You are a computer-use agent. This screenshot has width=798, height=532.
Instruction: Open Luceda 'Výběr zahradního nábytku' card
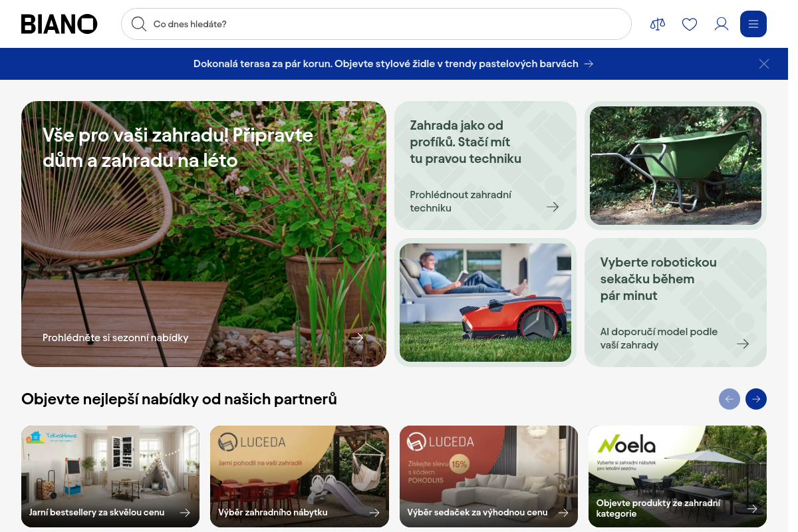[x=299, y=476]
